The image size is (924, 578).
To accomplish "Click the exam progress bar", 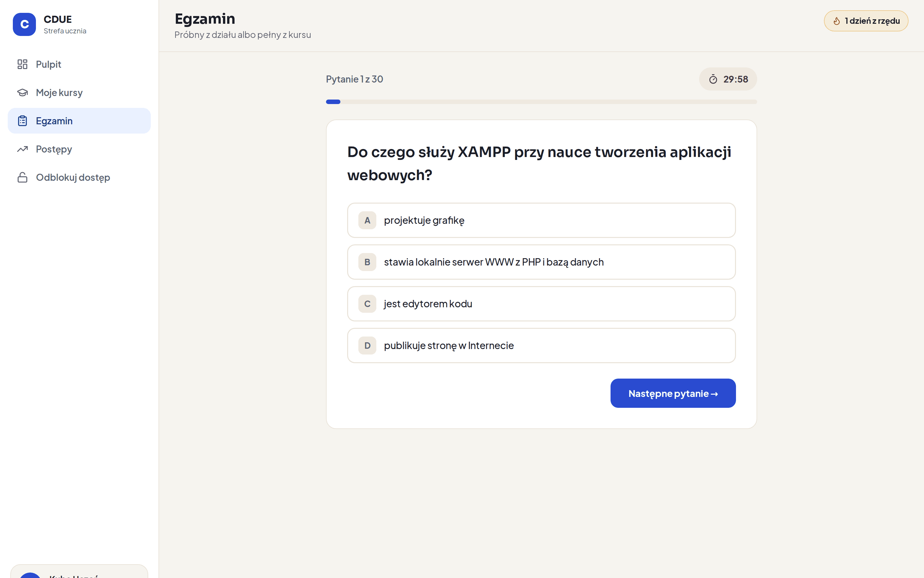I will pos(541,102).
